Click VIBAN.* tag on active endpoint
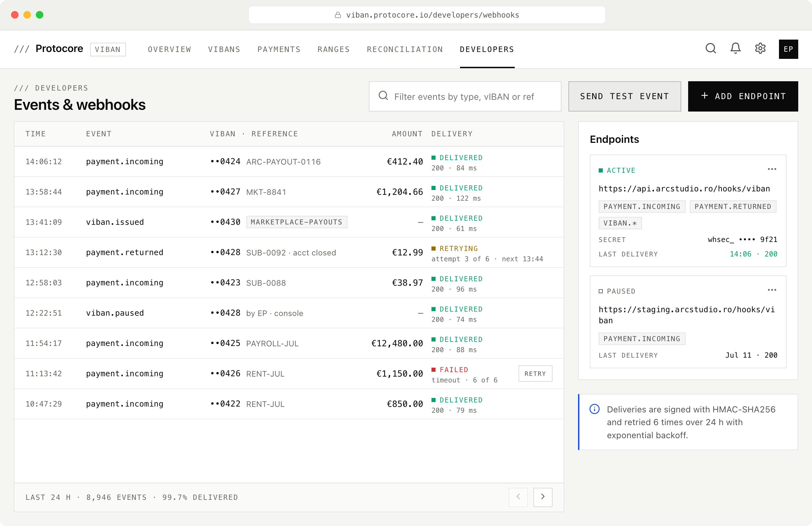Screen dimensions: 812x526 point(620,223)
